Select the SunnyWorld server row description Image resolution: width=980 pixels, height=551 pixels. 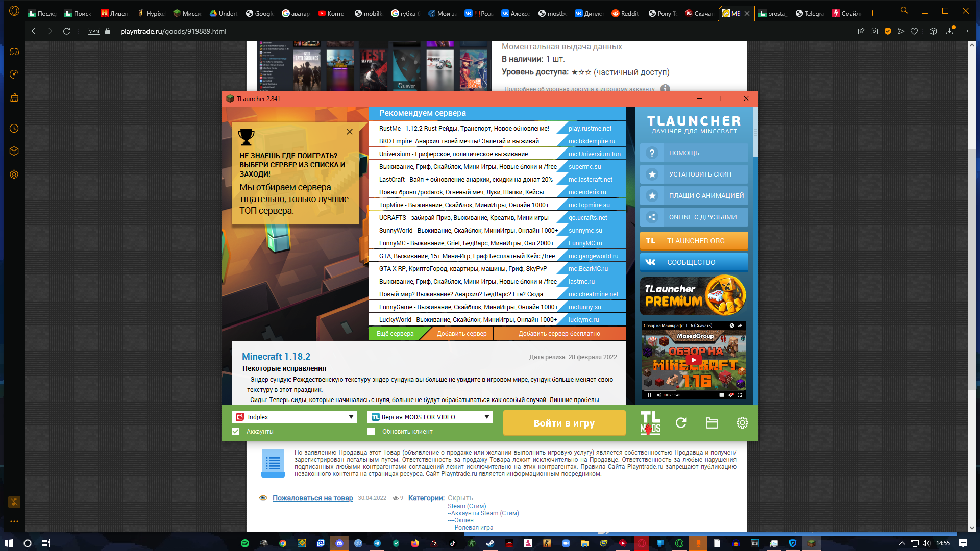pyautogui.click(x=469, y=231)
